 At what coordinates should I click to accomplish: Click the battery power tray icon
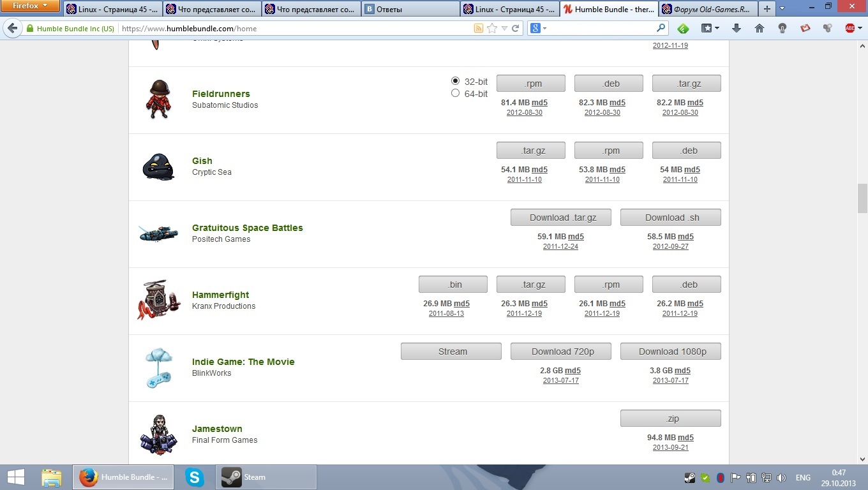(x=751, y=477)
